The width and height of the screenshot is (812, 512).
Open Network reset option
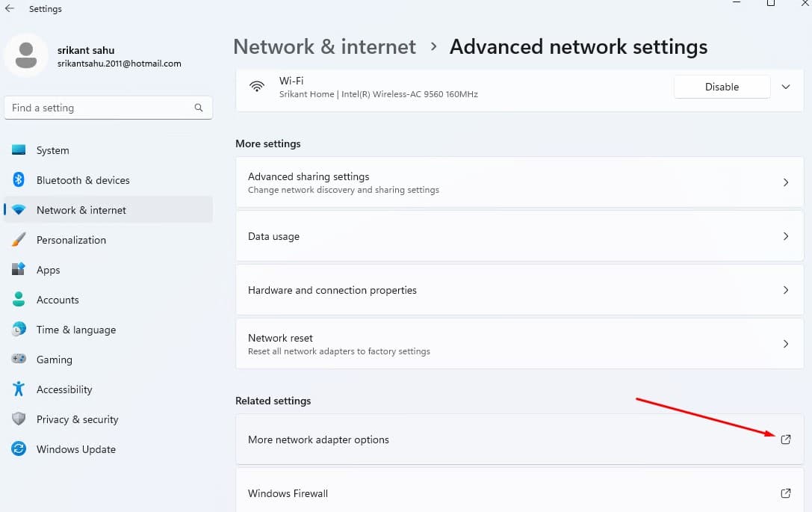coord(519,344)
